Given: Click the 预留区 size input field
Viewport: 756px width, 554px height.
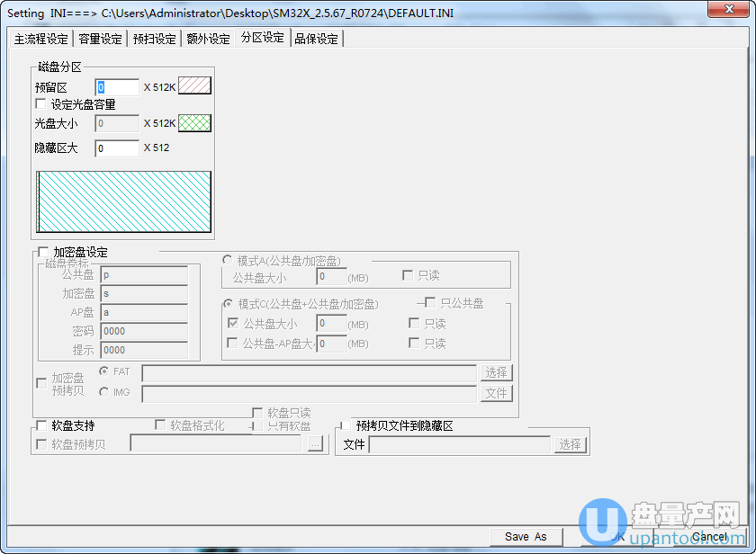Looking at the screenshot, I should pos(117,87).
